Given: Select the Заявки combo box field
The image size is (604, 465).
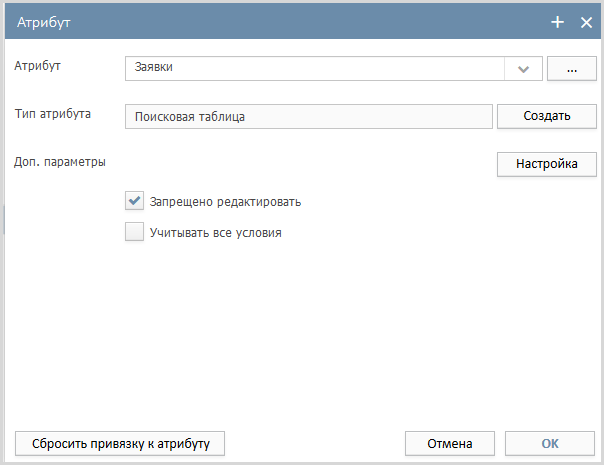Looking at the screenshot, I should pos(315,69).
